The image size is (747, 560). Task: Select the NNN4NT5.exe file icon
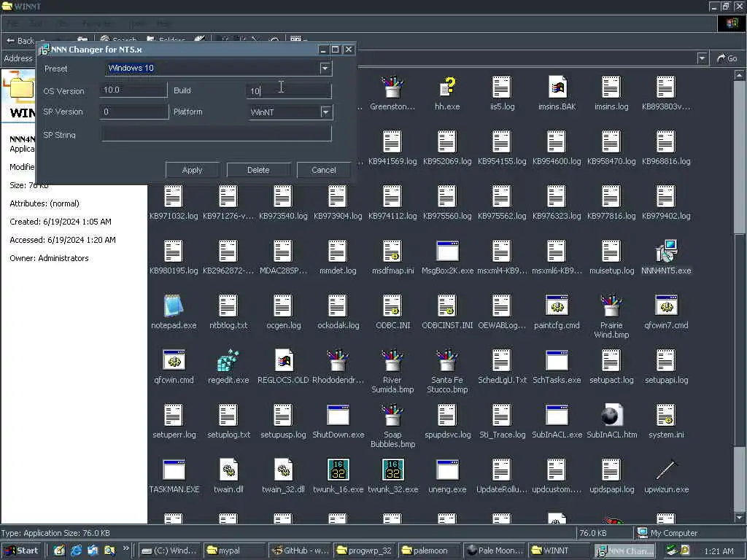[x=666, y=252]
